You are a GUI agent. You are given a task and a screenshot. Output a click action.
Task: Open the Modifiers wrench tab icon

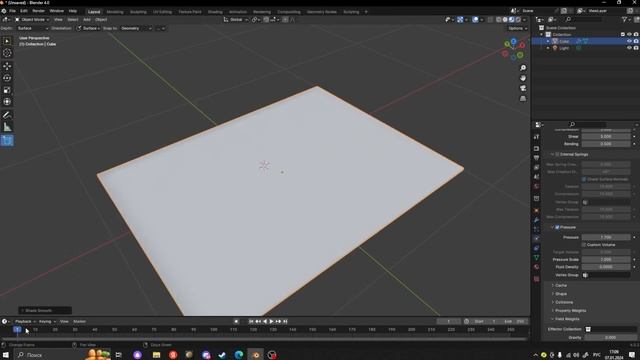[x=536, y=220]
